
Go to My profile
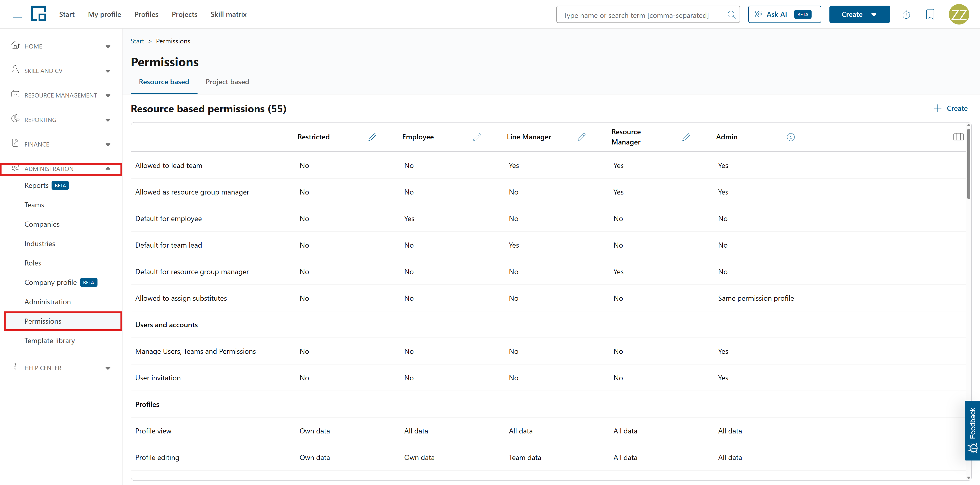click(x=105, y=15)
